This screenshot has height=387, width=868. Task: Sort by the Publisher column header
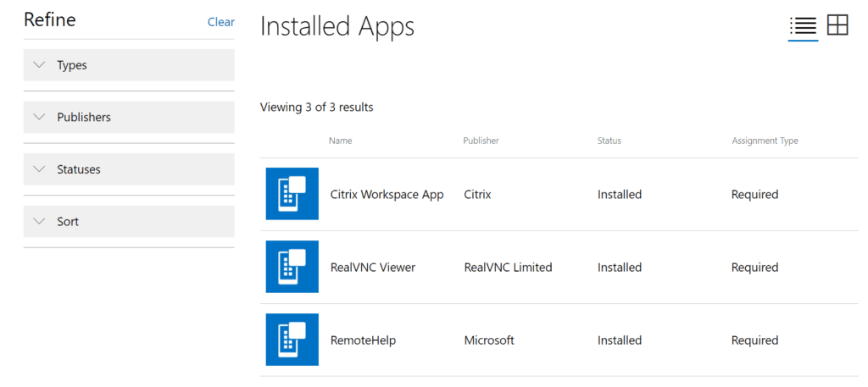(x=481, y=141)
